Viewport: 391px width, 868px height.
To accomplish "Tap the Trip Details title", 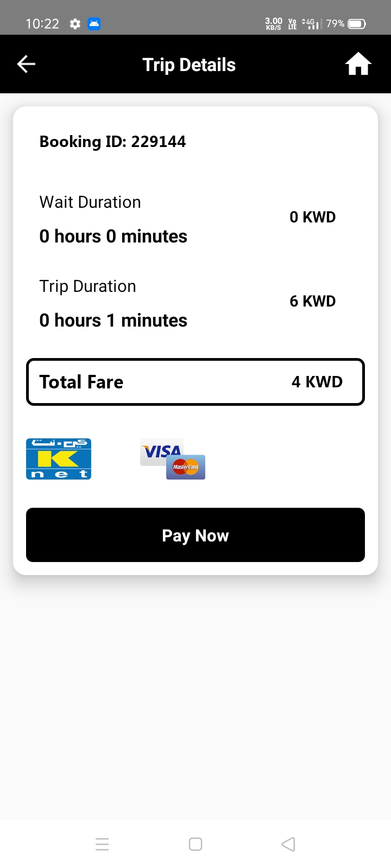I will 189,65.
